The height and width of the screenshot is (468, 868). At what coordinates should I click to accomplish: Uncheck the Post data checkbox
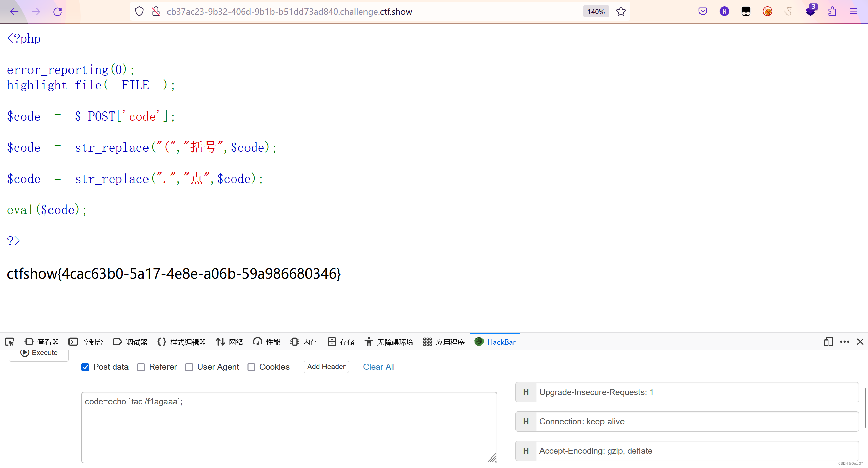[x=85, y=367]
